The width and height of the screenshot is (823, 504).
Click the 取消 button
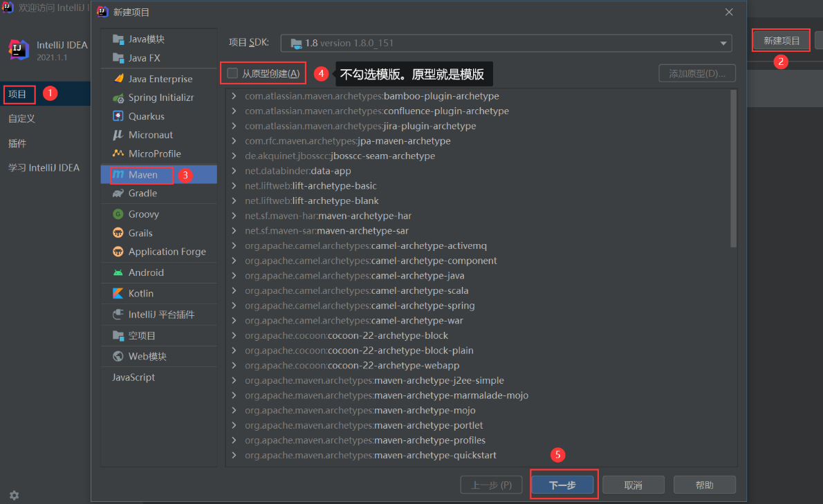(x=634, y=485)
